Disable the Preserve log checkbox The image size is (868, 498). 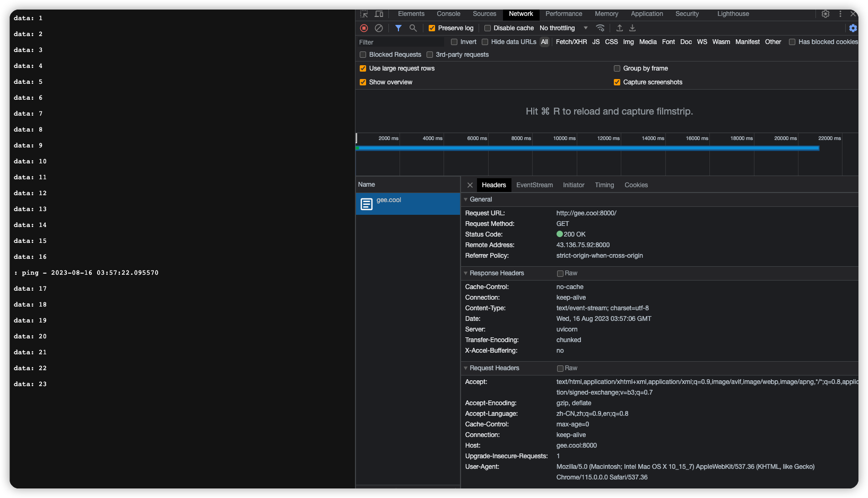(432, 28)
